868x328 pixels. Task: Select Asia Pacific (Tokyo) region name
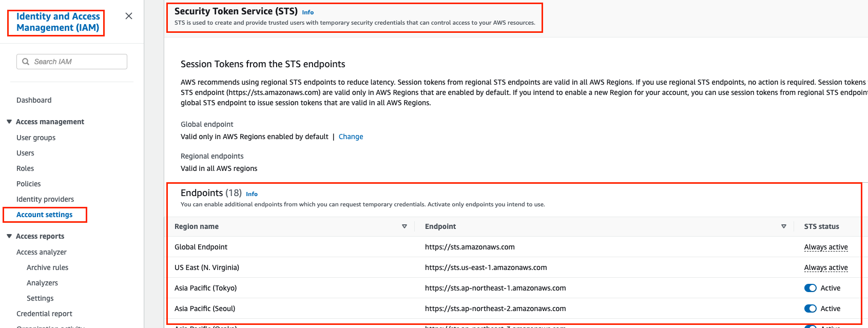click(x=205, y=288)
